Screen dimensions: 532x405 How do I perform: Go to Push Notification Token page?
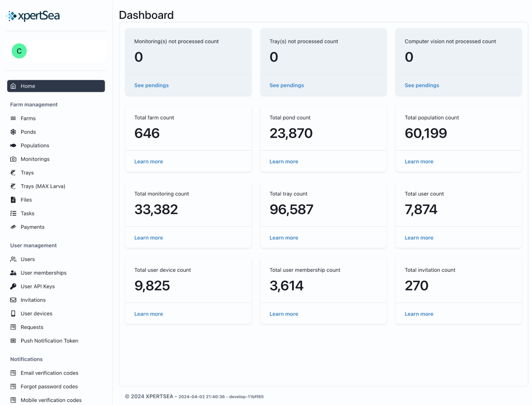click(49, 341)
